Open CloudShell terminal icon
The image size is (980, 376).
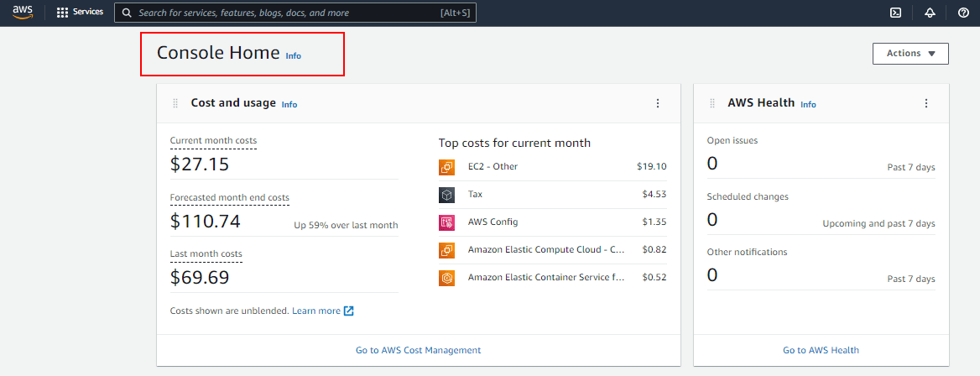(895, 13)
